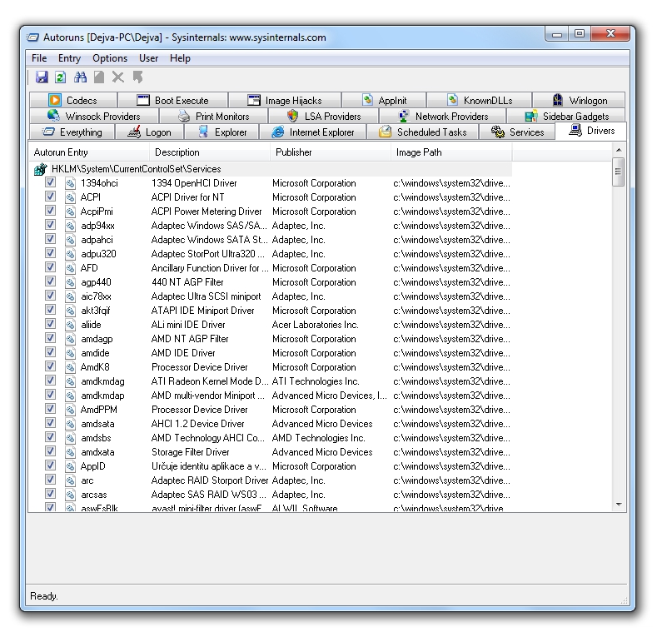Switch to the Scheduled Tasks tab
The image size is (672, 642).
pos(422,132)
